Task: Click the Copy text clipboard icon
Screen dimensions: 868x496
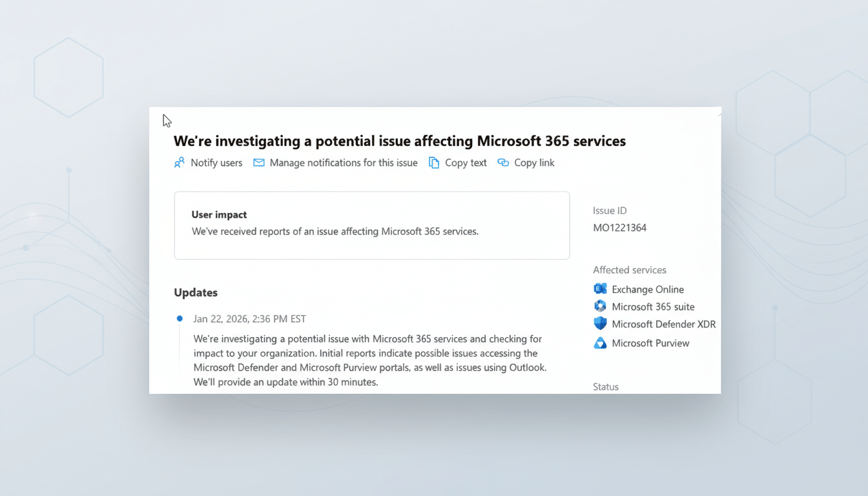Action: click(433, 163)
